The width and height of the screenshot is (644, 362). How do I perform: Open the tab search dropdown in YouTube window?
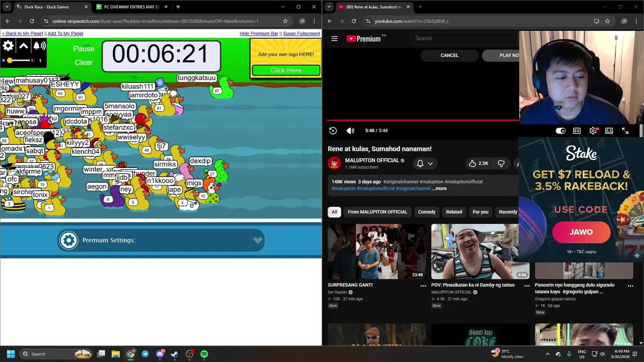[329, 7]
